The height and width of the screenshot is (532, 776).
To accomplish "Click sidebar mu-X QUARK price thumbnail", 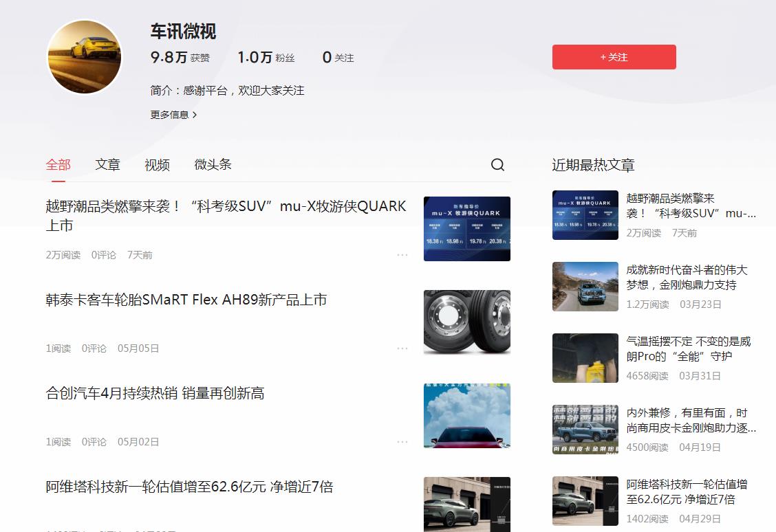I will [585, 215].
